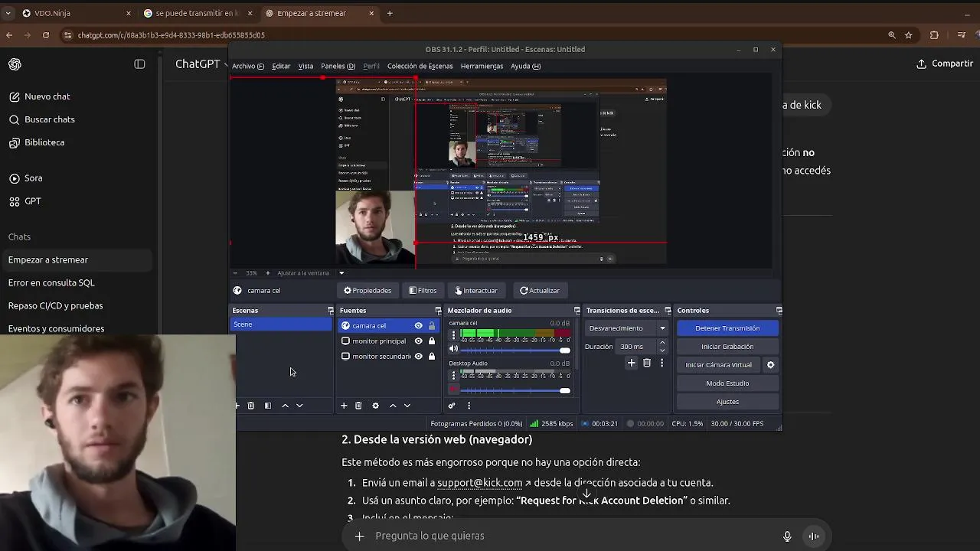Move scene down in Escenas panel
This screenshot has width=980, height=551.
coord(299,406)
